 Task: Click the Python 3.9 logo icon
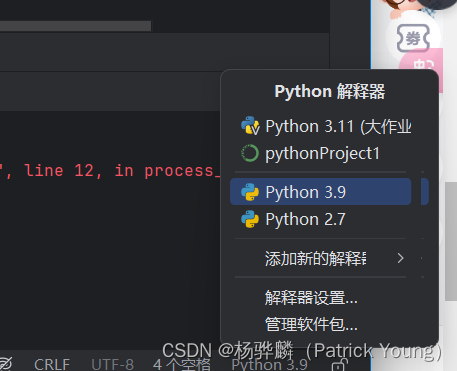[x=250, y=192]
